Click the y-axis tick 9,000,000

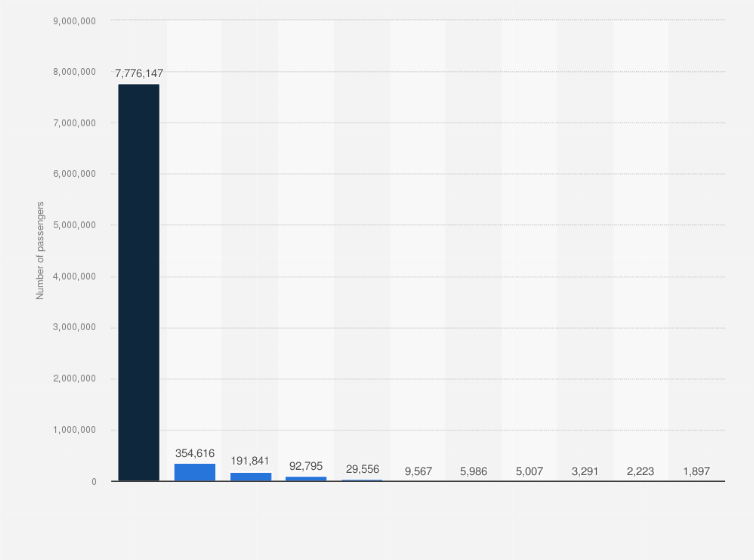[x=75, y=21]
